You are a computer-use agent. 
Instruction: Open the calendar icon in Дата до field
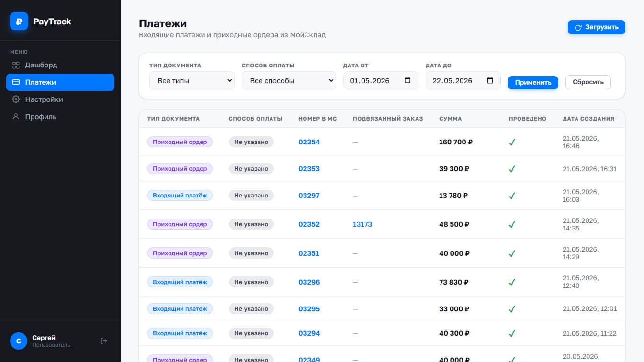[x=490, y=81]
